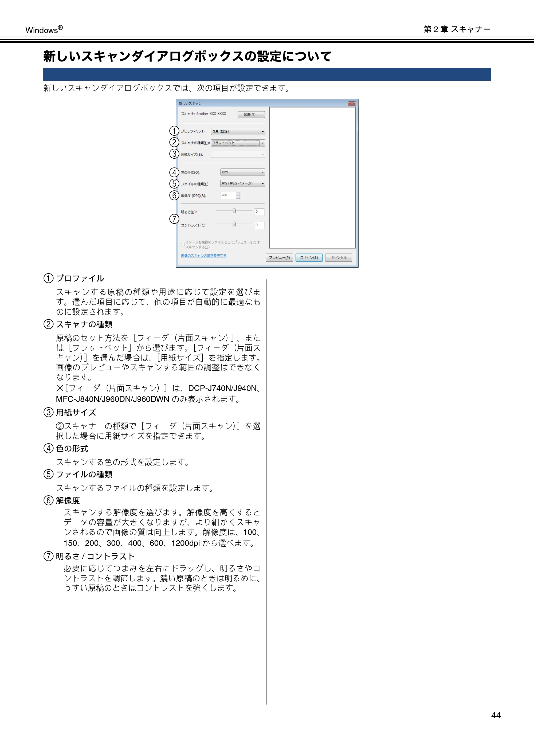
Task: Click the 解像度 DPI value field showing 200
Action: (228, 195)
